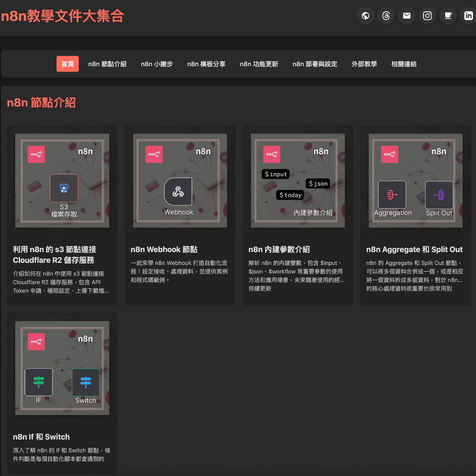Image resolution: width=476 pixels, height=476 pixels.
Task: Open article 利用 n8n 的 s3 節點連接 Cloudflare R2
Action: coord(55,255)
